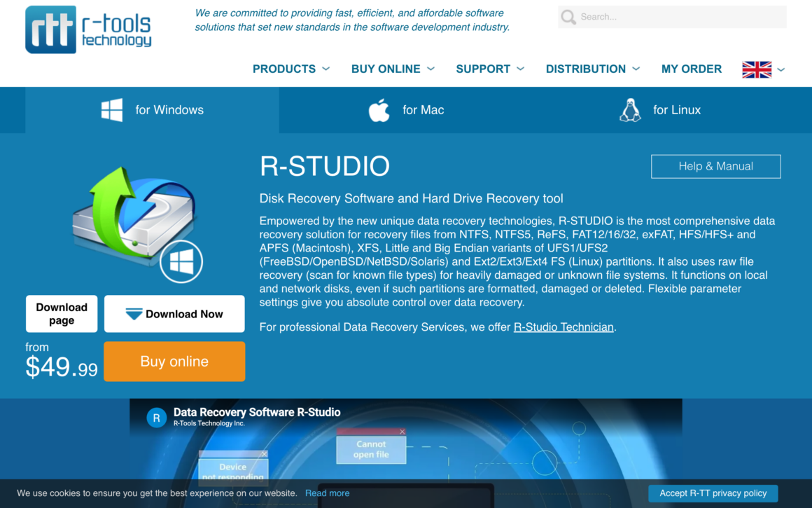Click 'Disk Recovery Software and Hard Drive Recovery tool' subtitle
Viewport: 812px width, 508px height.
click(411, 198)
